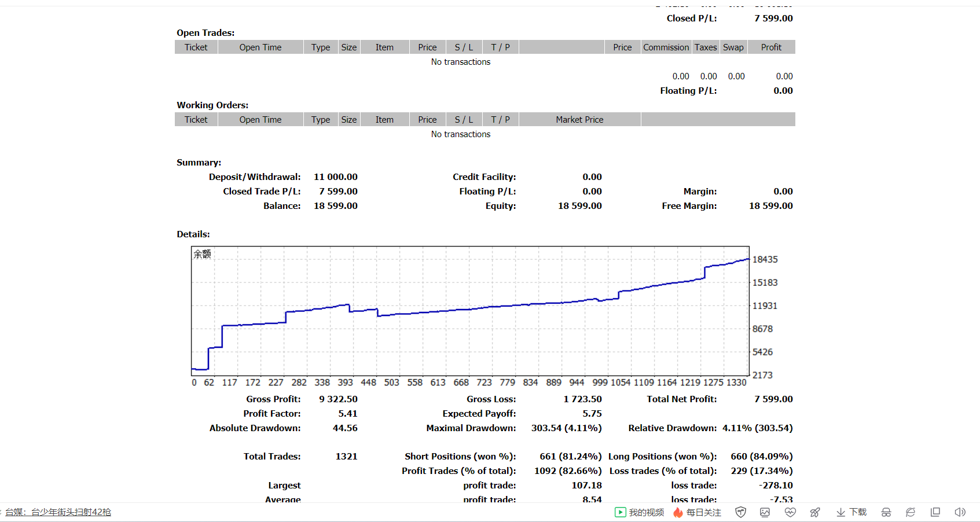Click Market Price header in Working Orders
The width and height of the screenshot is (980, 522).
[x=579, y=120]
